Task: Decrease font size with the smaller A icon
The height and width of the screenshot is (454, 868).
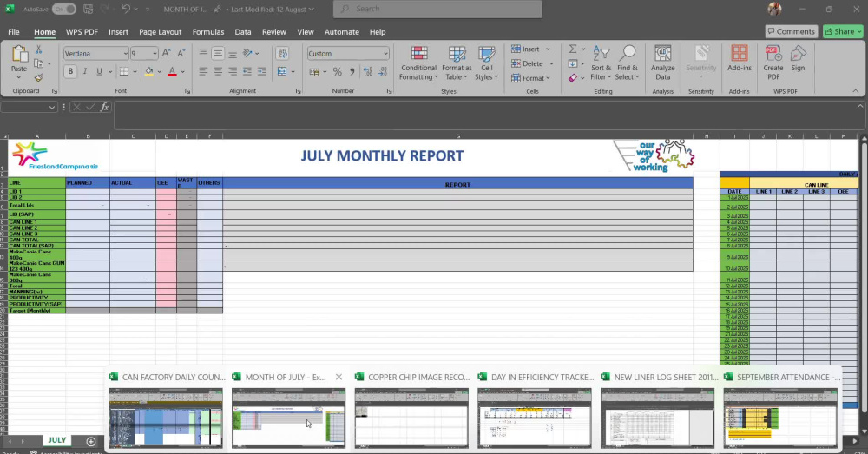Action: tap(181, 53)
